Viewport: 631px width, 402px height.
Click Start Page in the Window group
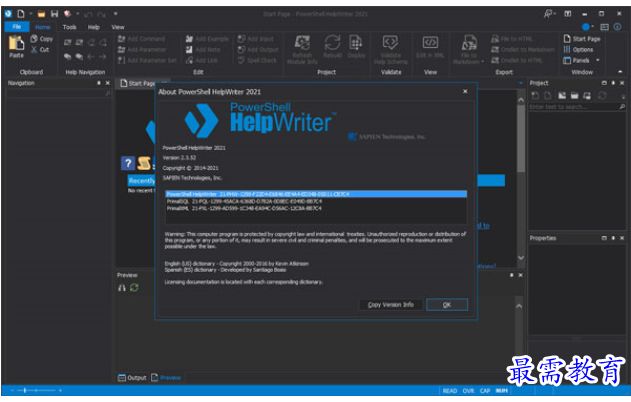[582, 39]
